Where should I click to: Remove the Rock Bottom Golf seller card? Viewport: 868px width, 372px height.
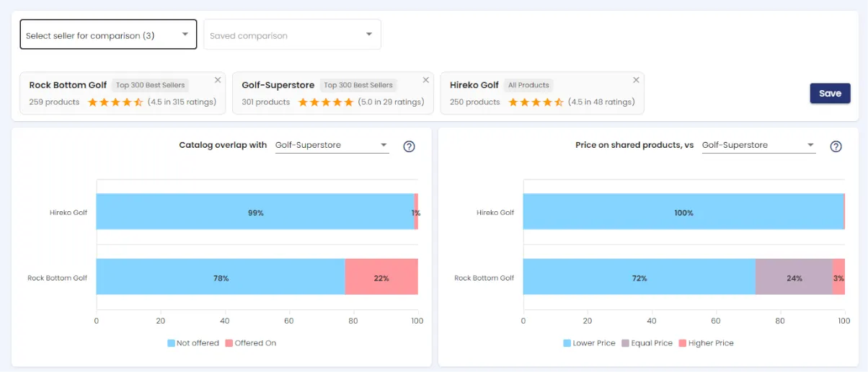click(218, 80)
